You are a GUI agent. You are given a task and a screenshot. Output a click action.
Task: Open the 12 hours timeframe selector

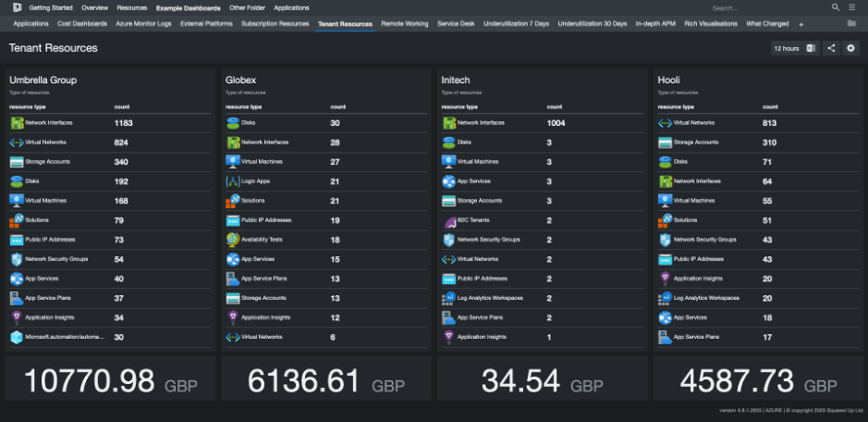(x=786, y=48)
